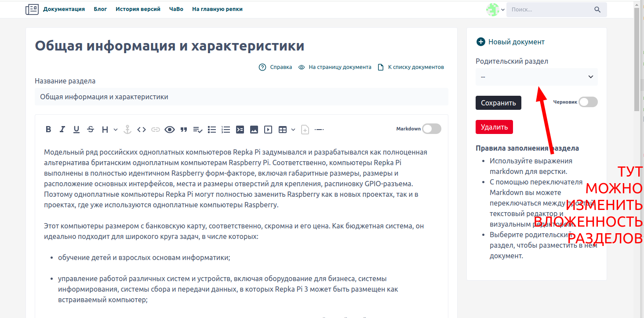Viewport: 644px width, 318px height.
Task: Toggle the eye preview icon in the toolbar
Action: (x=170, y=130)
